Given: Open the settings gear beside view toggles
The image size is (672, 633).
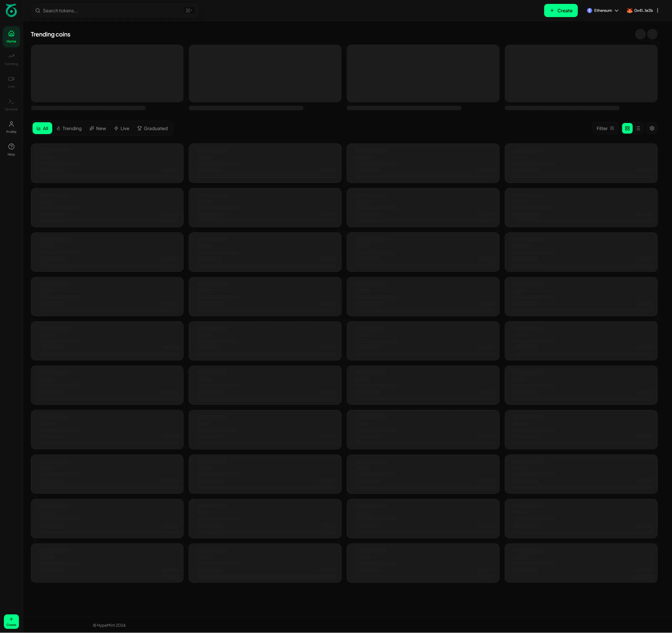Looking at the screenshot, I should [x=652, y=128].
